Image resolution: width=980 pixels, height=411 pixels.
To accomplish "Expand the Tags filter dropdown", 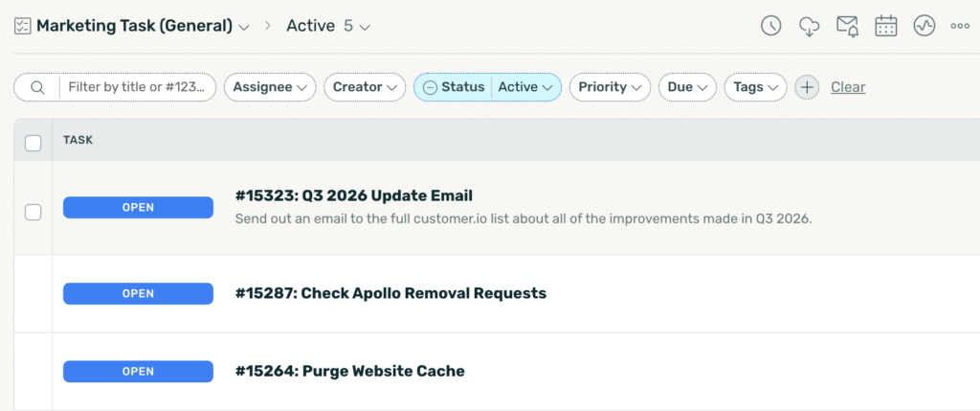I will pyautogui.click(x=755, y=87).
